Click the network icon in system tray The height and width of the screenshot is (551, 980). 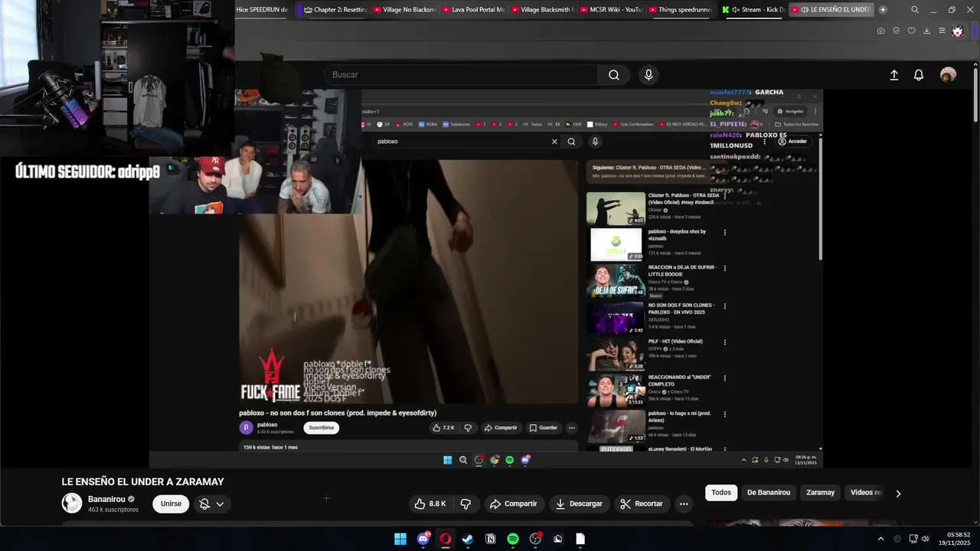click(x=913, y=539)
